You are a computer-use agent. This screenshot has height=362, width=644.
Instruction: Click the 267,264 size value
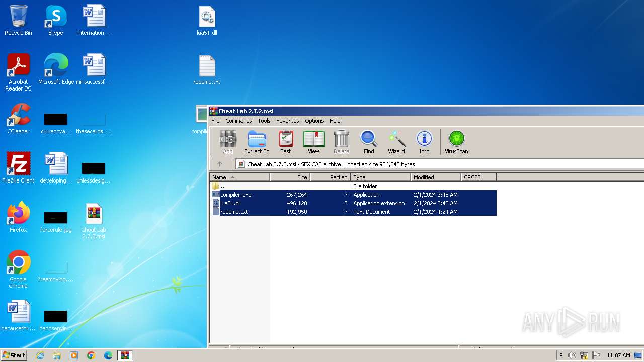click(297, 195)
